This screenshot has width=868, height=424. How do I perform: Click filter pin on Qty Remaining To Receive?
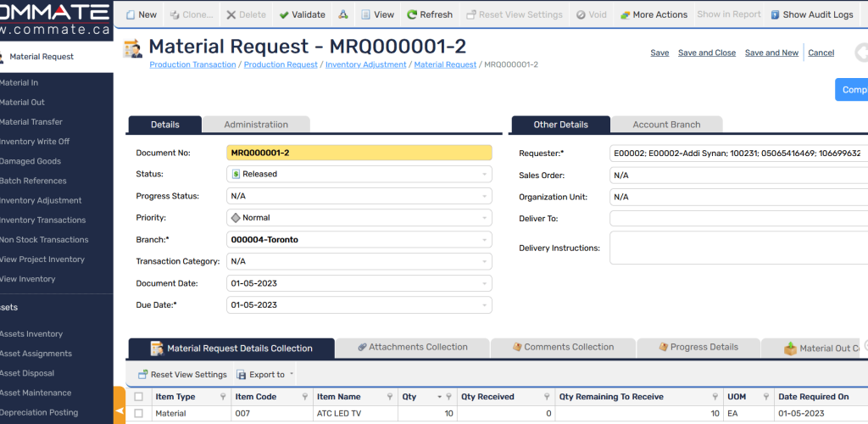716,397
